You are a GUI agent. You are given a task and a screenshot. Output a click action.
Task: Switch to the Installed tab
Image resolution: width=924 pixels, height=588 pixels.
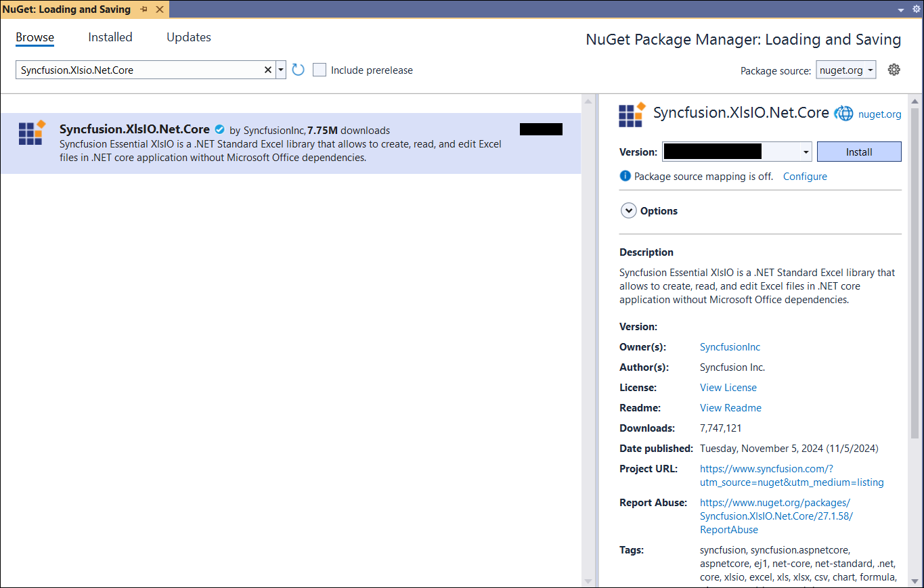tap(110, 37)
